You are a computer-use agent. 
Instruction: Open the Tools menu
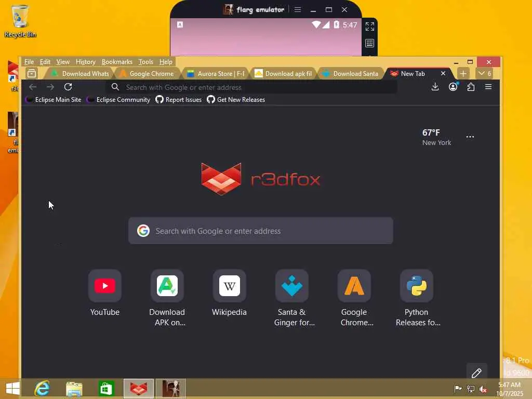(146, 62)
